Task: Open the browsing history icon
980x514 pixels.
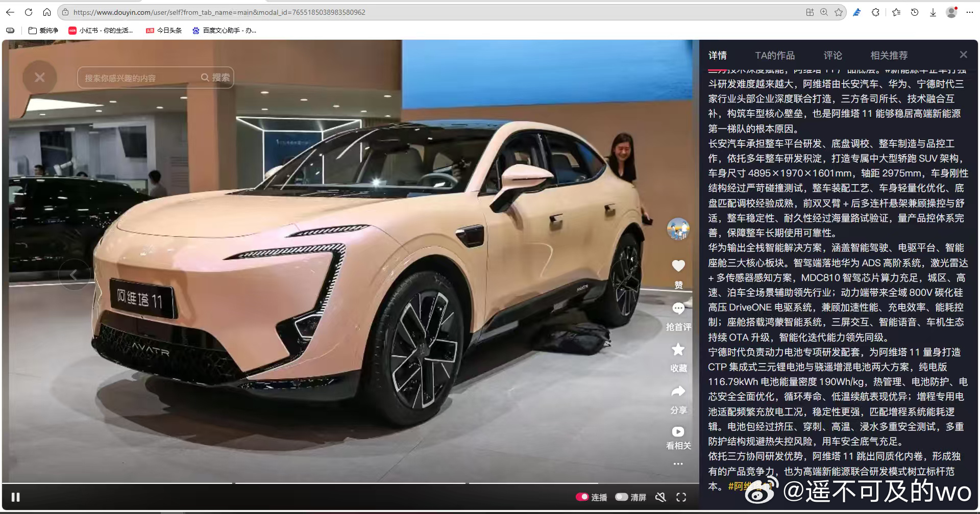Action: (x=915, y=12)
